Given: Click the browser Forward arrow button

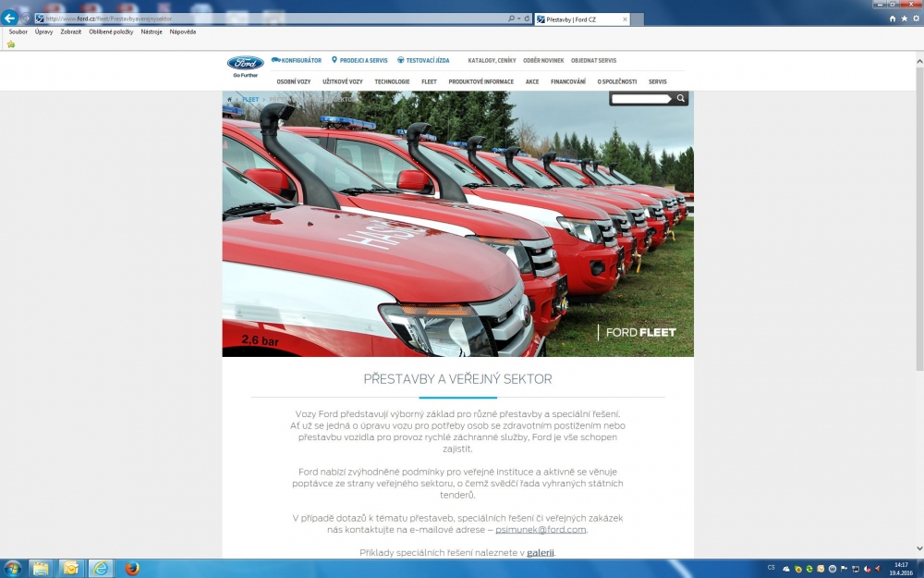Looking at the screenshot, I should (25, 18).
